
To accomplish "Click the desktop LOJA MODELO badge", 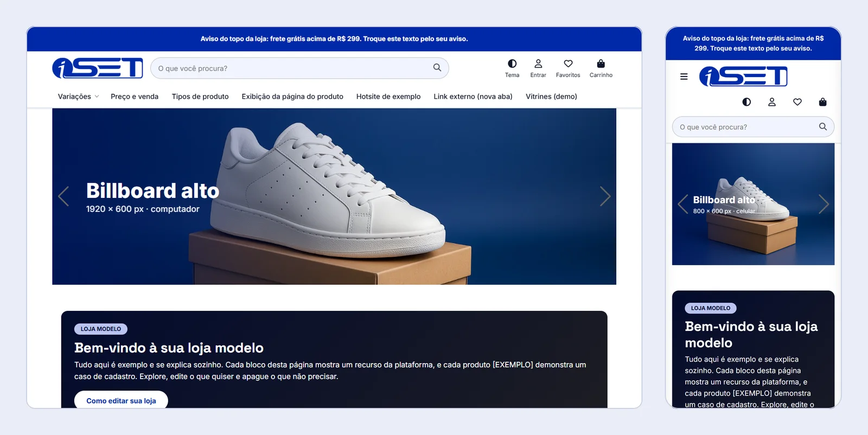I will coord(101,329).
